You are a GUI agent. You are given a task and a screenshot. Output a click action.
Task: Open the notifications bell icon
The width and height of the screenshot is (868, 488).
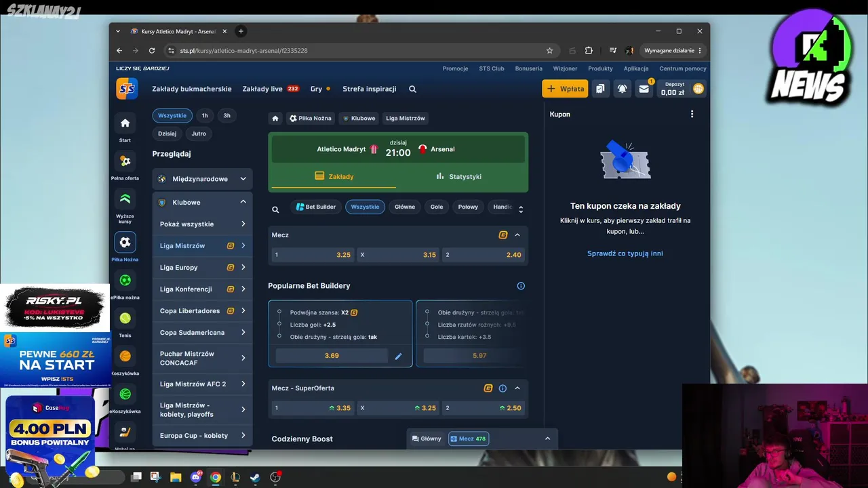point(622,89)
